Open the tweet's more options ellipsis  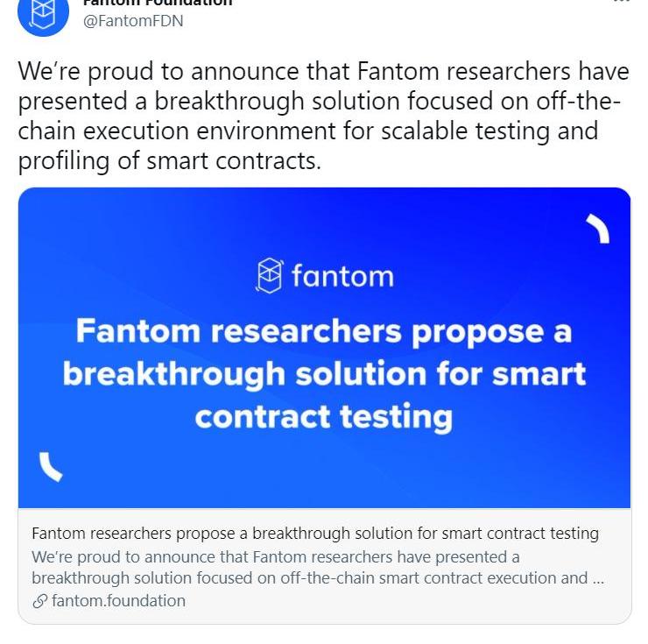pyautogui.click(x=622, y=2)
